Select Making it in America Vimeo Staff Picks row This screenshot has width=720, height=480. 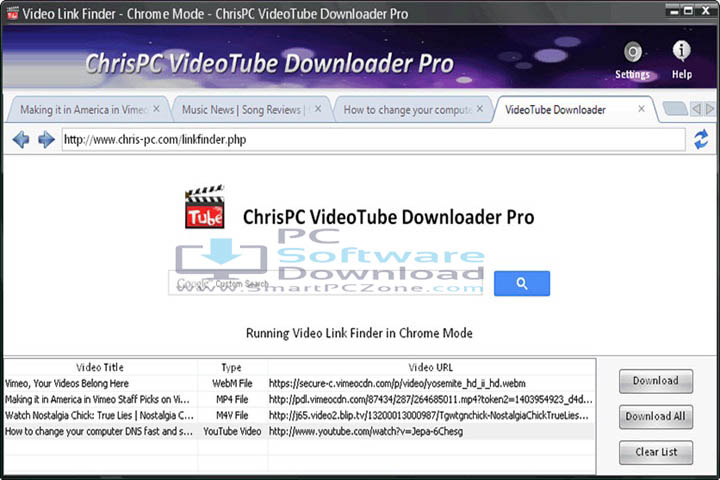click(x=298, y=400)
